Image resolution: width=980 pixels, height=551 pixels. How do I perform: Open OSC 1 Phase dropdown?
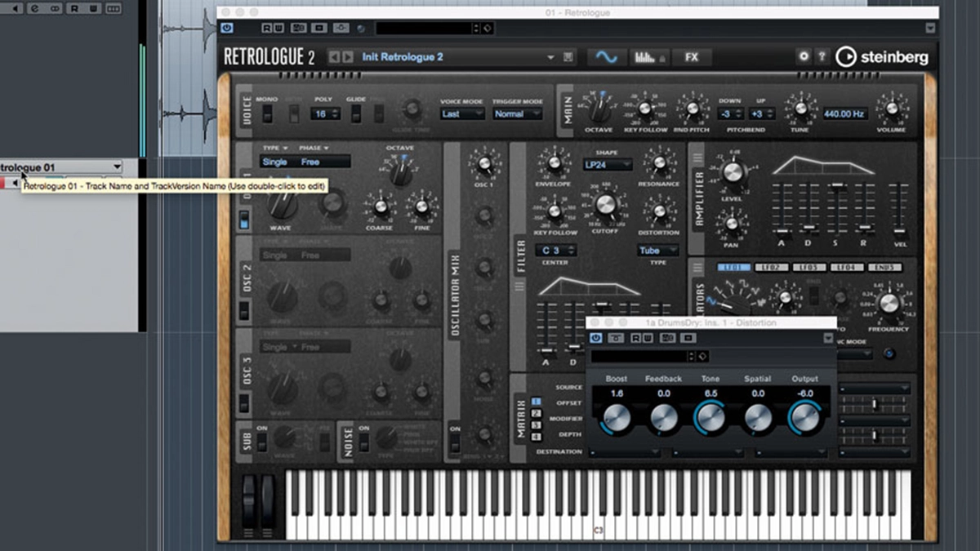[x=314, y=149]
